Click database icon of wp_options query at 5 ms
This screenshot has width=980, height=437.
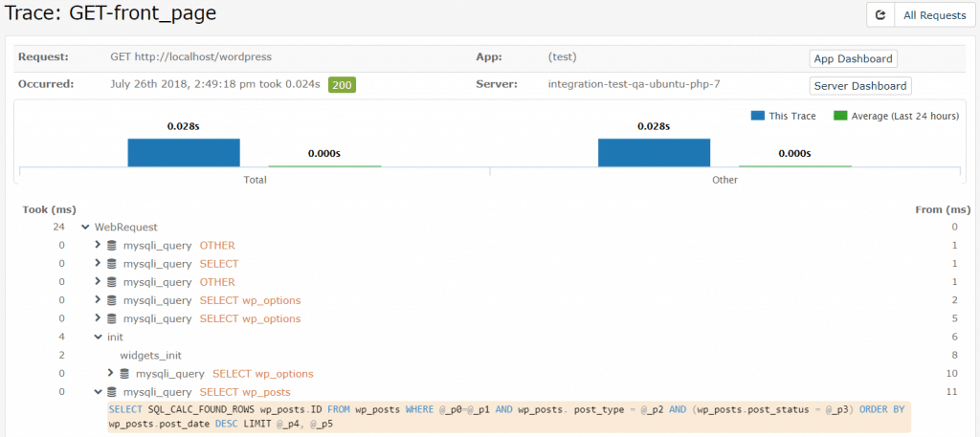[x=113, y=318]
